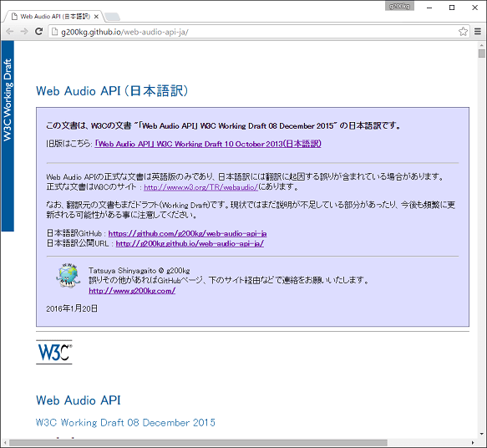Click the heading 'Web Audio API (日本語訳)'
Screen dimensions: 487x448
tap(112, 91)
